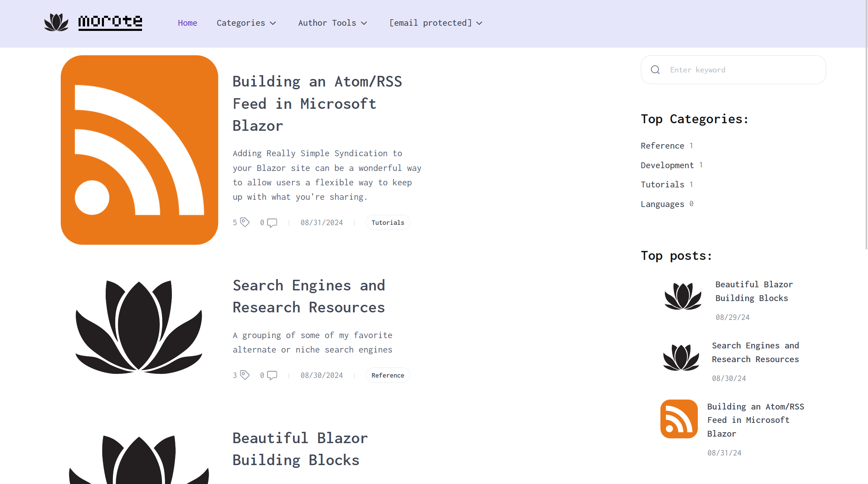868x484 pixels.
Task: Click the 08/29/24 top post date
Action: [x=732, y=318]
